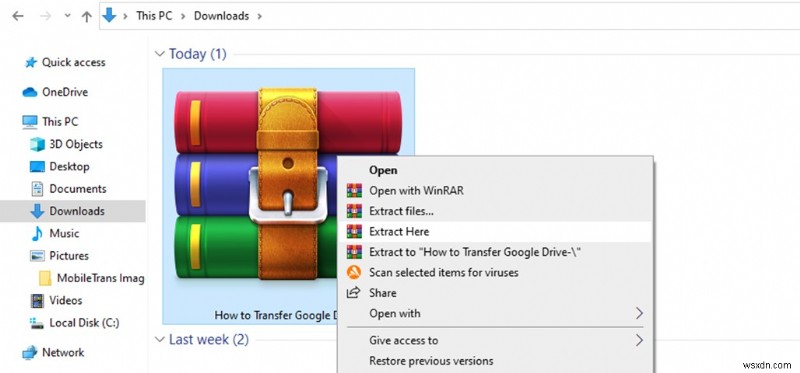Click WinRAR icon beside Open with WinRAR
Viewport: 800px width, 373px height.
[x=354, y=191]
